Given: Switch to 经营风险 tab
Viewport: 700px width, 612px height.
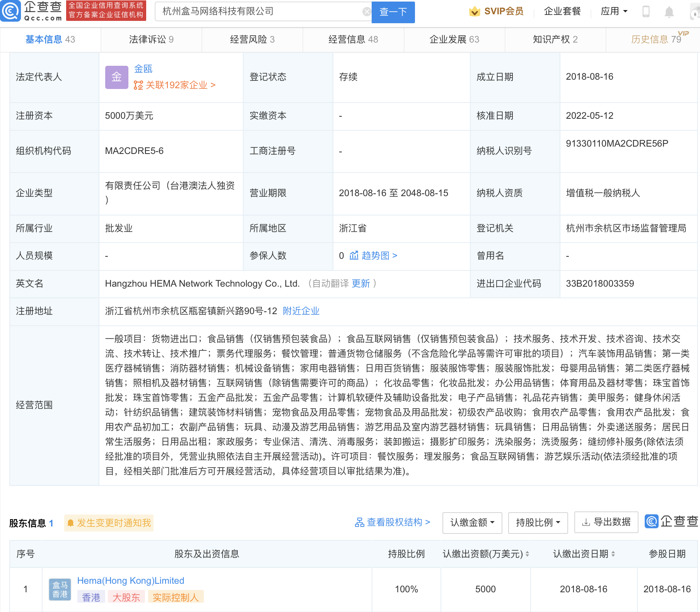Looking at the screenshot, I should click(252, 39).
